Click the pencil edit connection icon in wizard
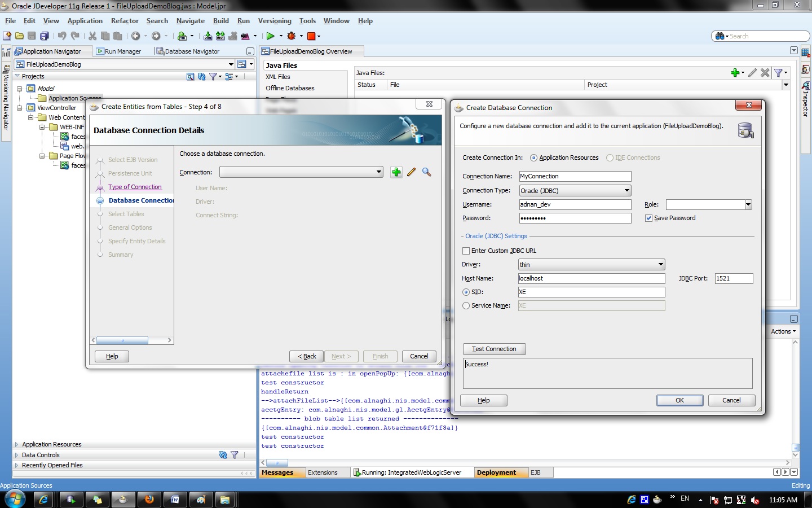The image size is (812, 508). [x=412, y=172]
